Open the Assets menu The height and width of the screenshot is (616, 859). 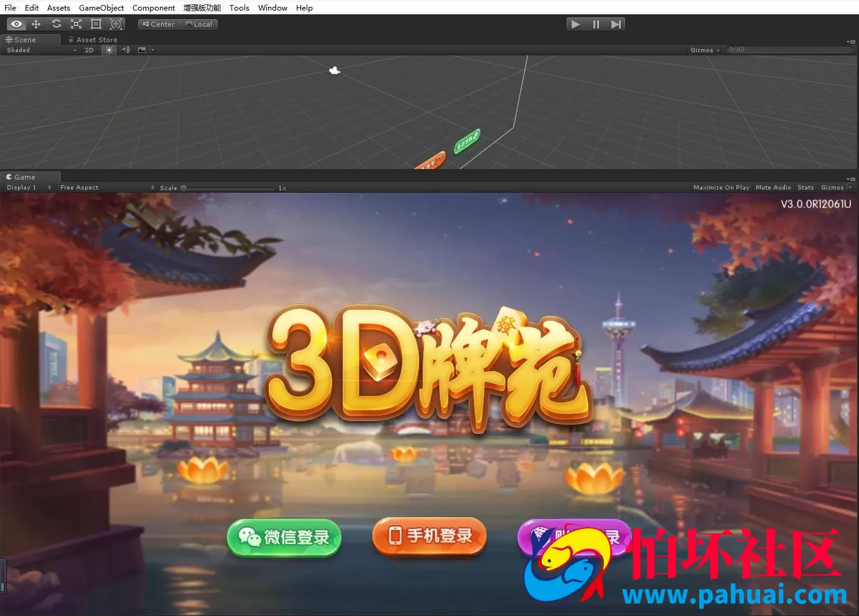coord(58,7)
